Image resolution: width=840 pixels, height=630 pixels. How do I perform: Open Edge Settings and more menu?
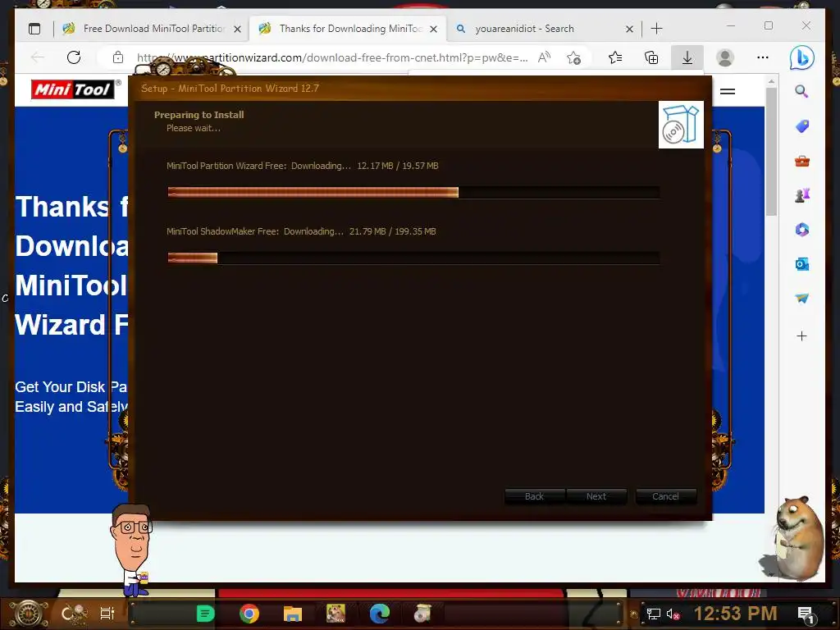(x=763, y=57)
